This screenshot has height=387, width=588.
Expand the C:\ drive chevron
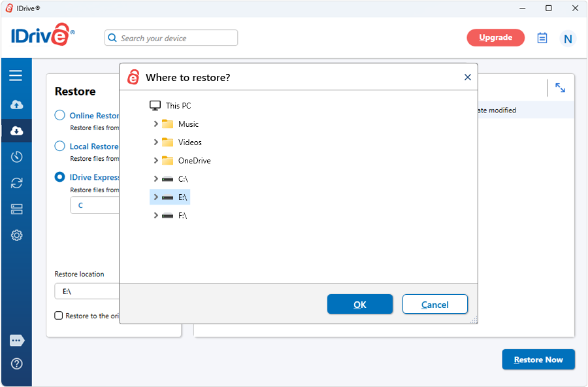(x=156, y=178)
